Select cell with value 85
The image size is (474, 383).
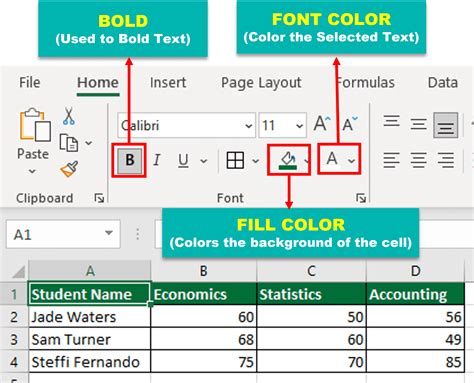point(415,362)
